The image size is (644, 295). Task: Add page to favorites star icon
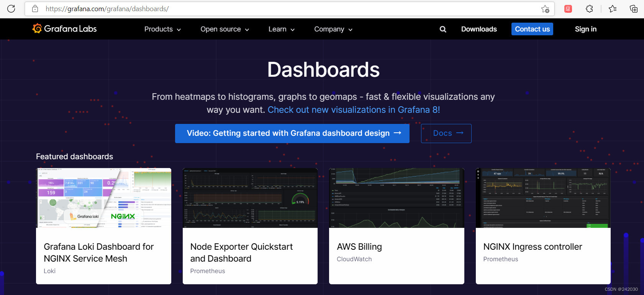coord(545,9)
